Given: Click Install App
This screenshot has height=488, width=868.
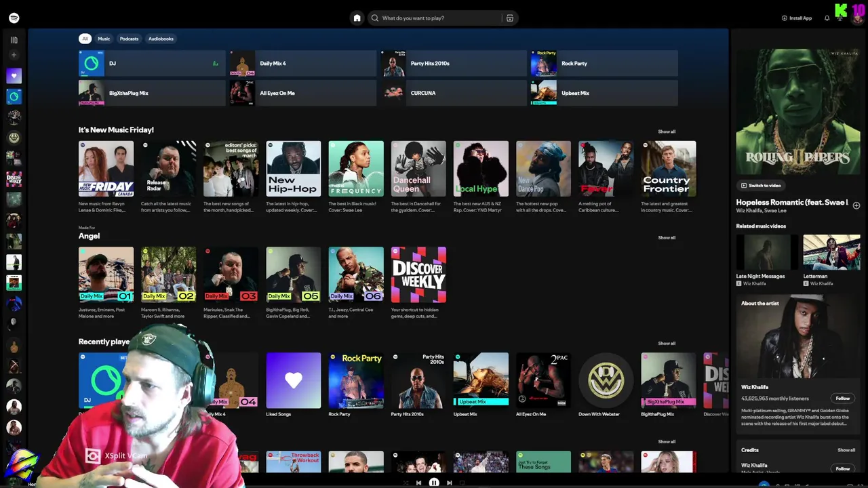Looking at the screenshot, I should point(797,18).
